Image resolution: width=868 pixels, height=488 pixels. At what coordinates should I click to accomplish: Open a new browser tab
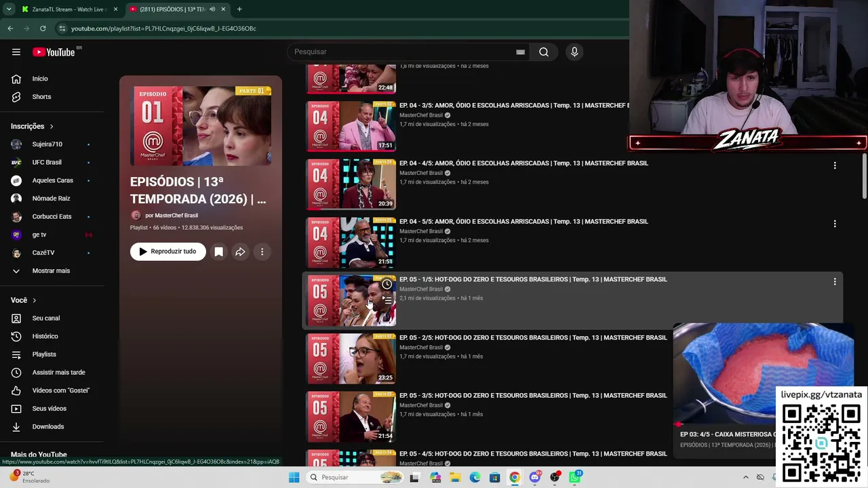point(239,9)
